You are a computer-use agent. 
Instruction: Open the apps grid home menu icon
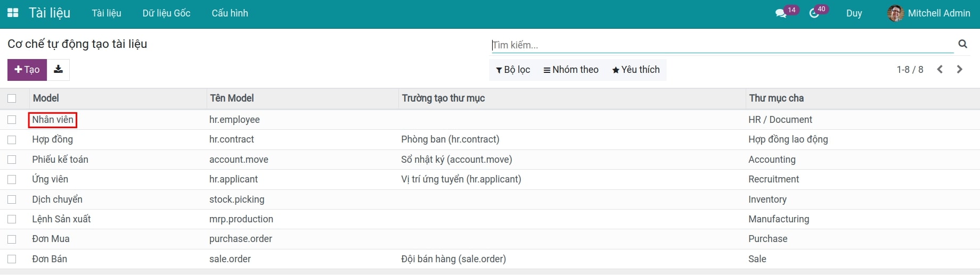(x=13, y=13)
